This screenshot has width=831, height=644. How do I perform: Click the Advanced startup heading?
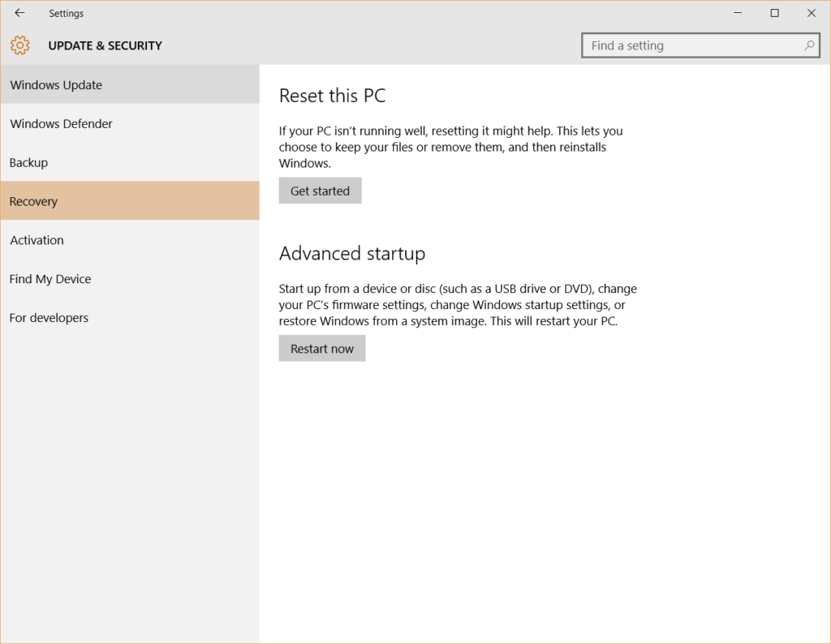pos(352,253)
